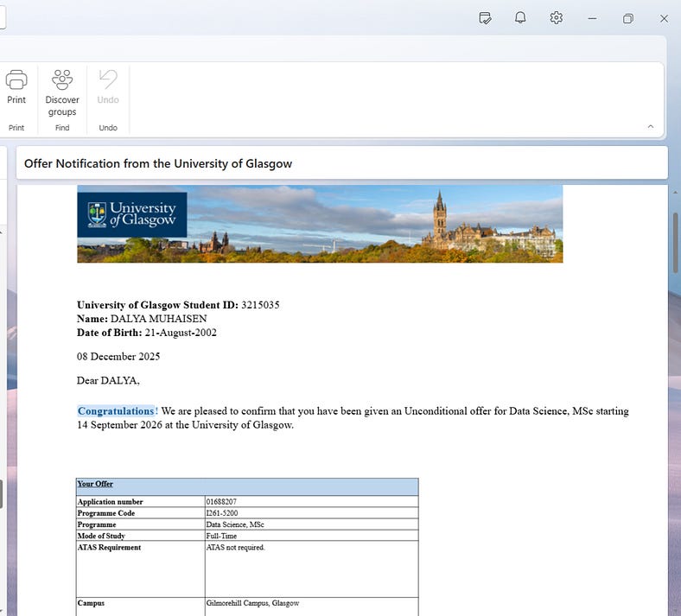Click the email subject 'Offer Notification' header
This screenshot has height=616, width=681.
tap(158, 163)
